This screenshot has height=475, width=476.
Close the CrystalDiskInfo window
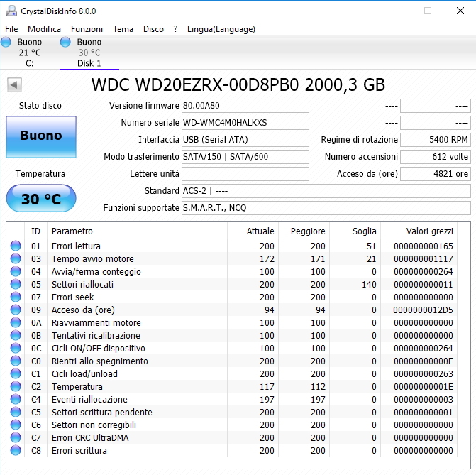[460, 11]
